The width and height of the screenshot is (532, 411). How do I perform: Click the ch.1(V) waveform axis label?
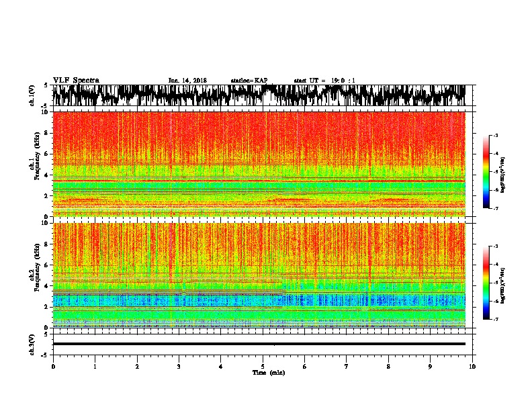(x=32, y=95)
